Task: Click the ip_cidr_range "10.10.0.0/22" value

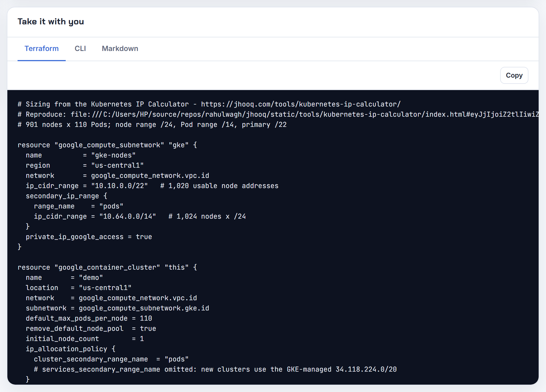Action: pos(120,186)
